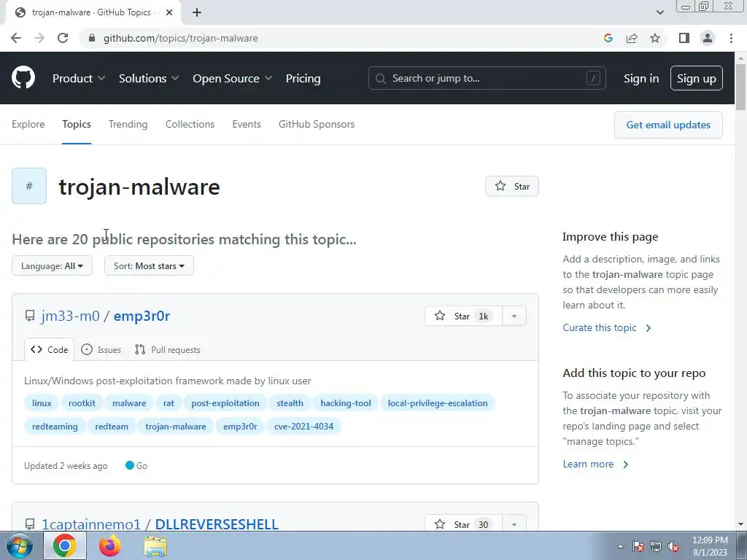Click the rootkit topic tag
Viewport: 747px width, 560px height.
pos(82,402)
